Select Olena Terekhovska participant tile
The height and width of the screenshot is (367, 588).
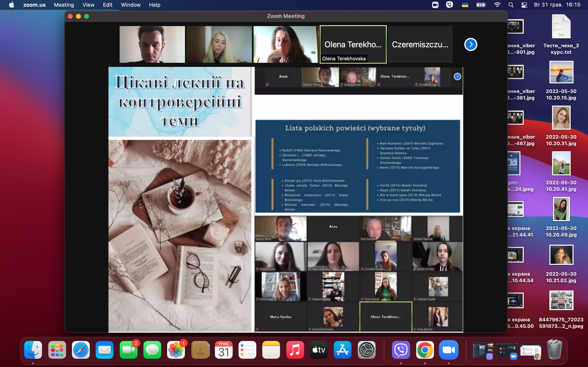point(353,44)
